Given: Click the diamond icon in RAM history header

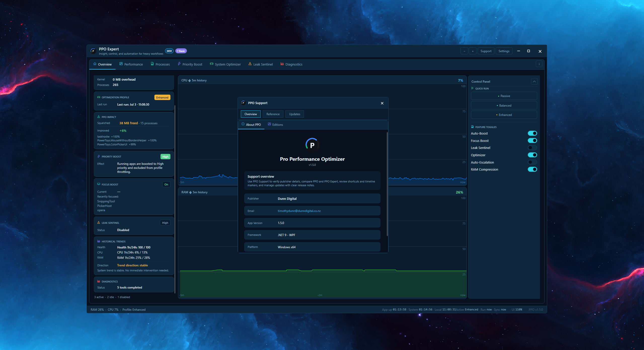Looking at the screenshot, I should click(191, 193).
